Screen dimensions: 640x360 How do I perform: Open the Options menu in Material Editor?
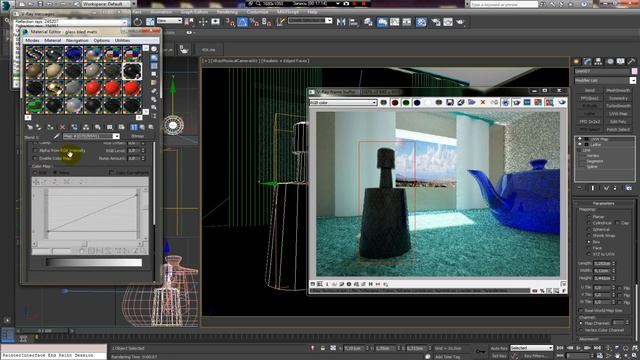tap(101, 40)
